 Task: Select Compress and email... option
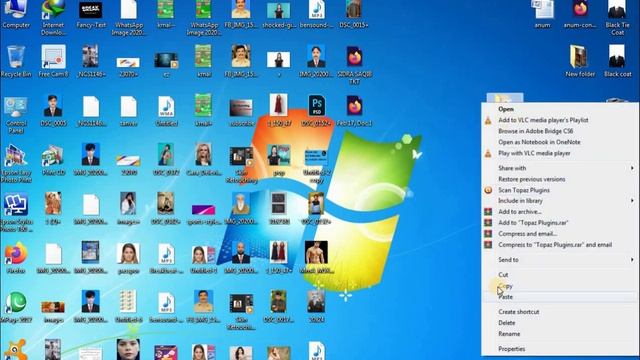tap(527, 234)
